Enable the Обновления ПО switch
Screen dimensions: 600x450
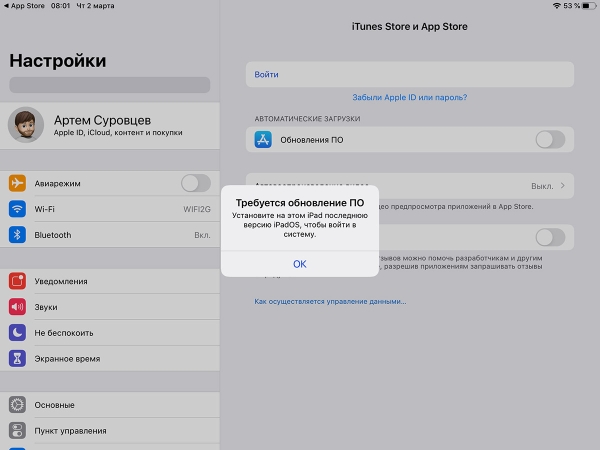(x=549, y=140)
